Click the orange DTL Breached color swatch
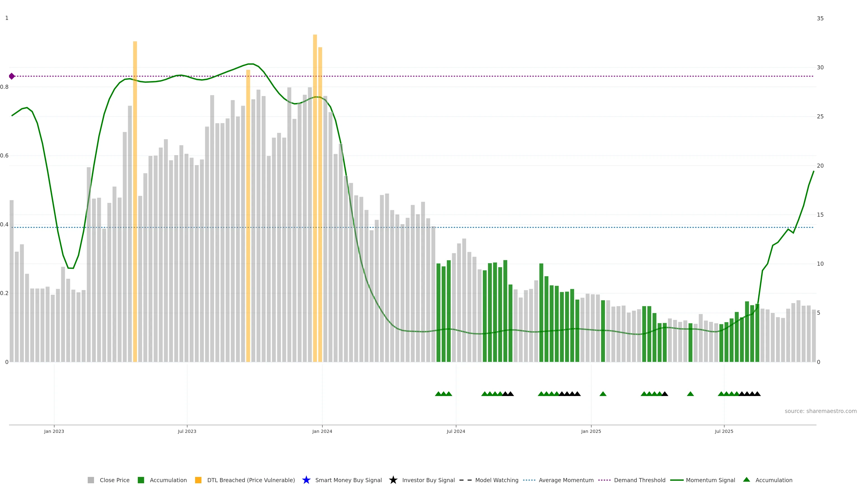The width and height of the screenshot is (868, 488). coord(198,480)
